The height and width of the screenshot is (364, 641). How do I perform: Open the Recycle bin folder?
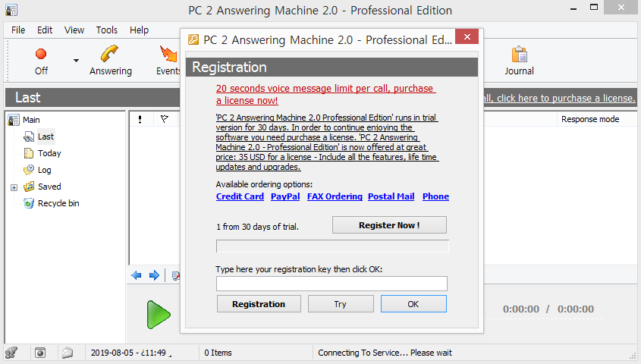[x=58, y=203]
